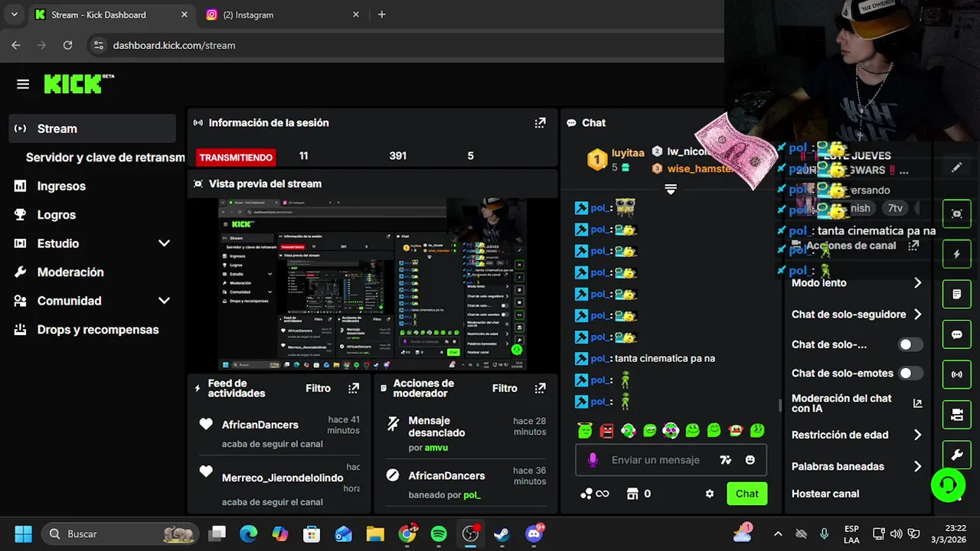This screenshot has height=551, width=980.
Task: Open Discord from the taskbar
Action: pyautogui.click(x=534, y=533)
